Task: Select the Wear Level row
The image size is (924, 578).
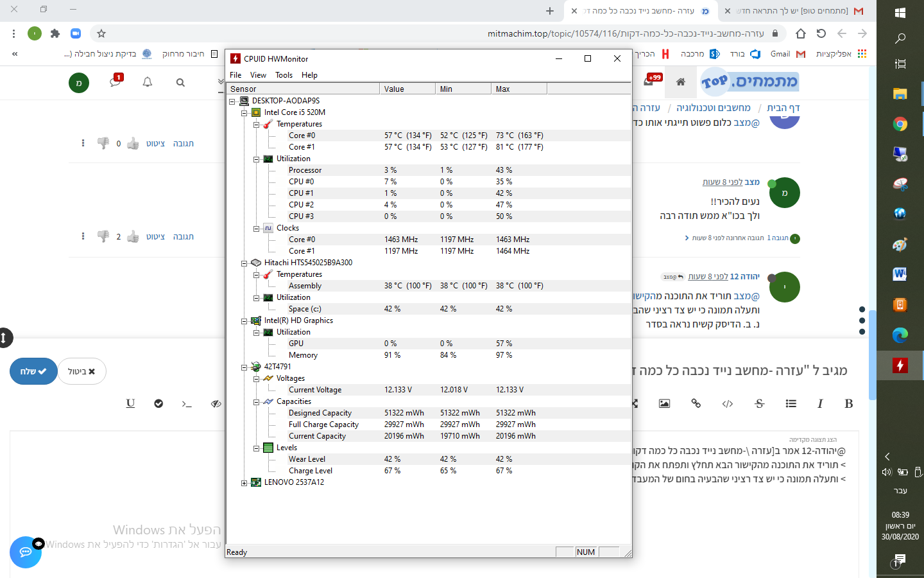Action: 429,459
